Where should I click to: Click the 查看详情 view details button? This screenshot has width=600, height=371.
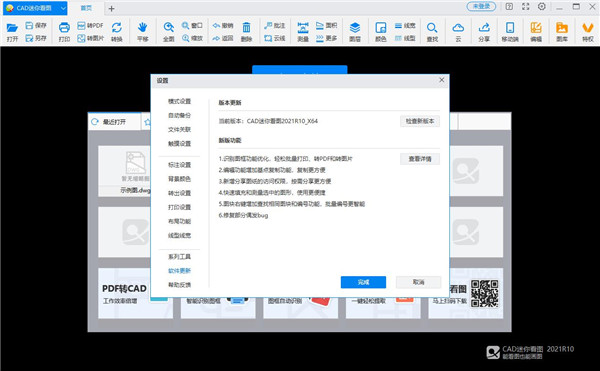pyautogui.click(x=420, y=159)
